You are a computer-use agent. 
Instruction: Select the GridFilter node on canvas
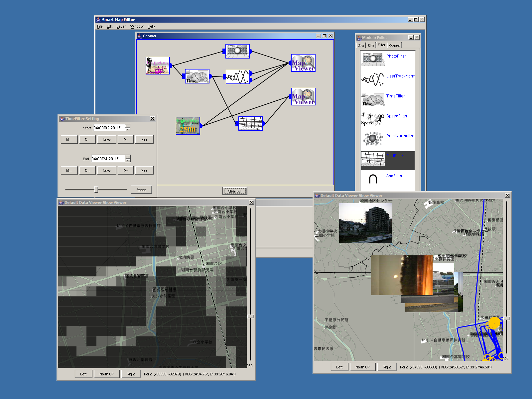[x=250, y=123]
